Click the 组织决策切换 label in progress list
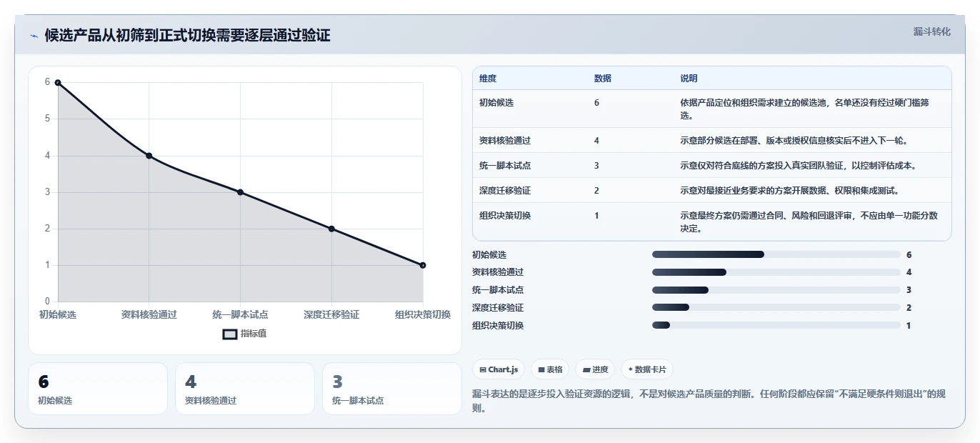Image resolution: width=980 pixels, height=443 pixels. point(498,325)
